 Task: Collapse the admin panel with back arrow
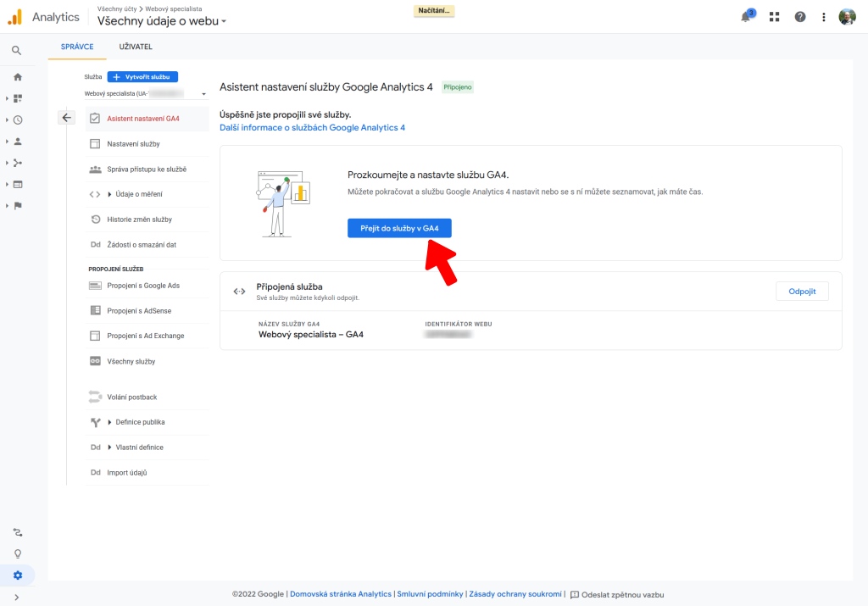[66, 117]
